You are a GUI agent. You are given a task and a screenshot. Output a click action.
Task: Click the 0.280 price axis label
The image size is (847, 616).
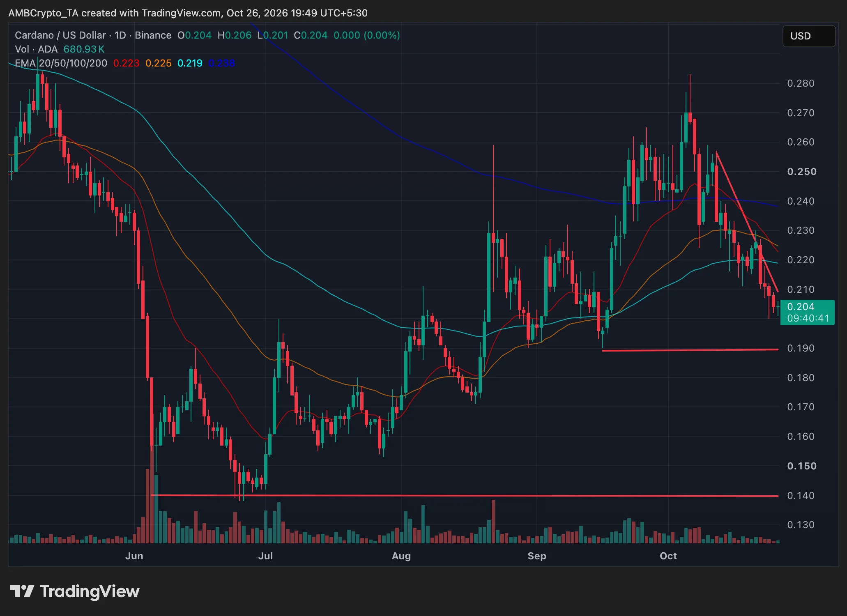click(x=801, y=83)
